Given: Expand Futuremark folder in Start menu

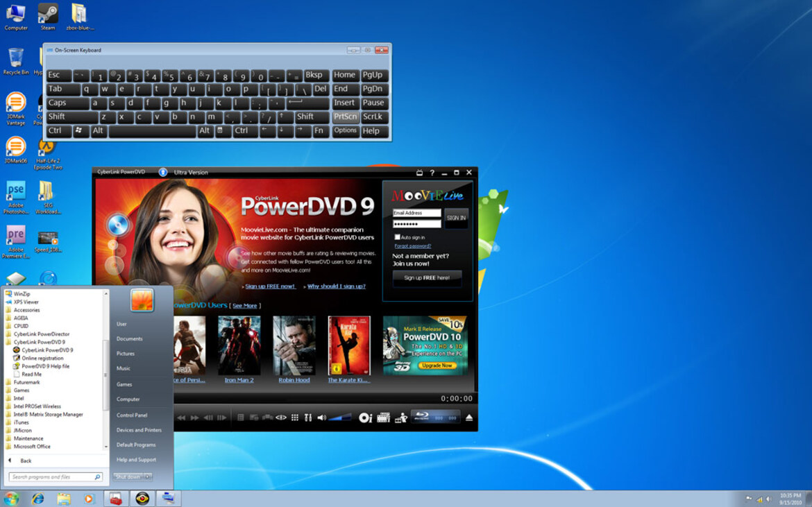Looking at the screenshot, I should pos(26,382).
